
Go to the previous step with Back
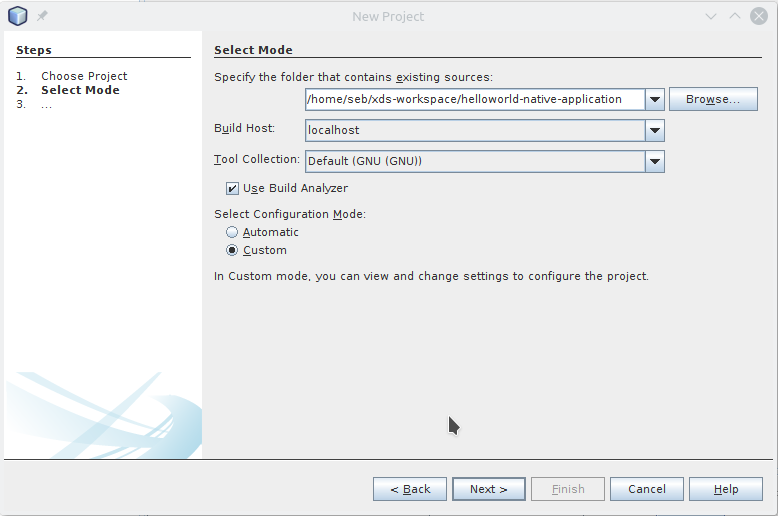tap(410, 489)
